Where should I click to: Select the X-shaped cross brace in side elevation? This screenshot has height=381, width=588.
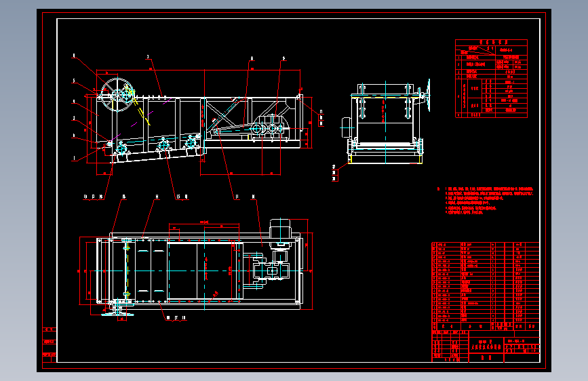(x=221, y=114)
